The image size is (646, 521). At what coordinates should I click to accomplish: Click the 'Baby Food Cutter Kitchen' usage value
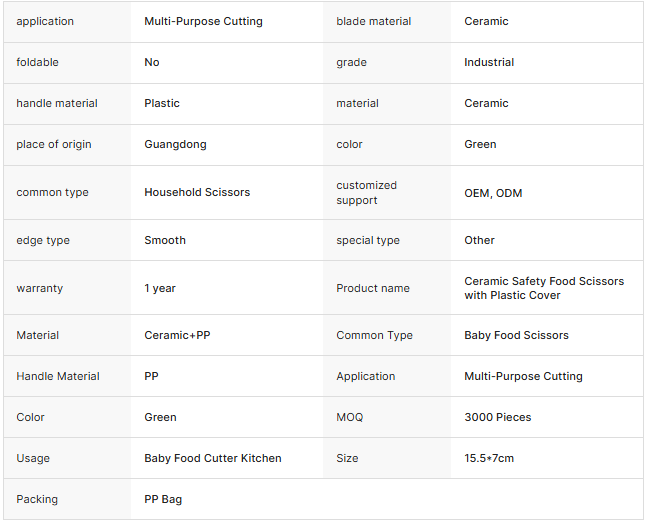point(213,458)
